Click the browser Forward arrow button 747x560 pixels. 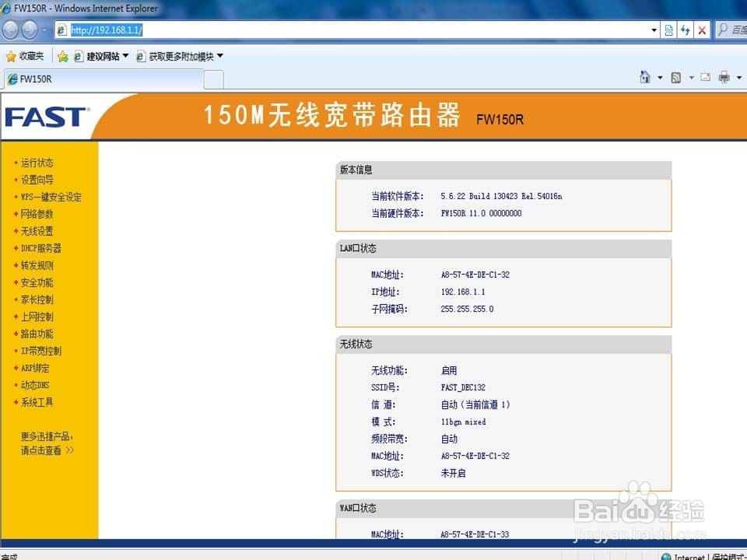[30, 30]
